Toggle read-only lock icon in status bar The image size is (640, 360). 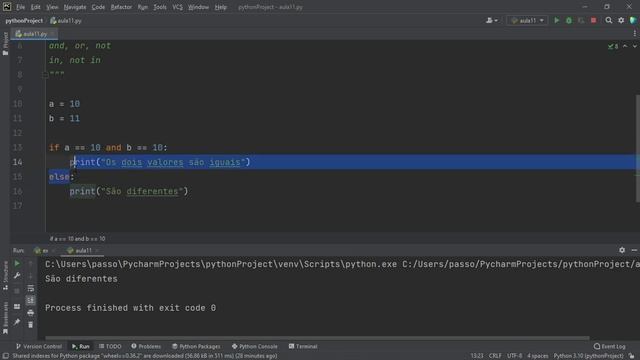click(631, 356)
